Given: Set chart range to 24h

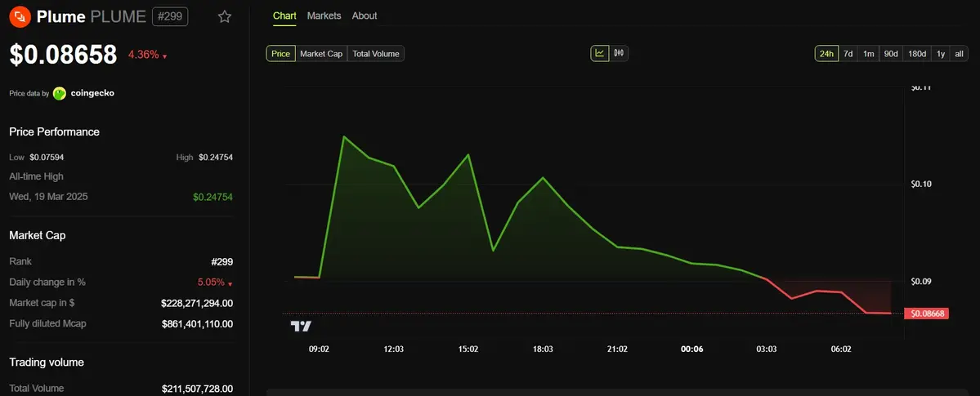Looking at the screenshot, I should click(826, 54).
